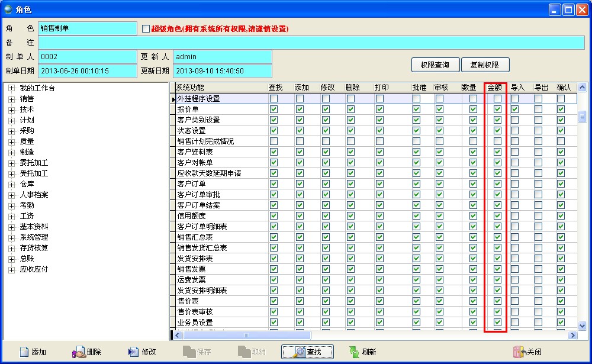Toggle 添加 checkbox for 销售计划完成情况 row
Image resolution: width=592 pixels, height=364 pixels.
tap(300, 141)
